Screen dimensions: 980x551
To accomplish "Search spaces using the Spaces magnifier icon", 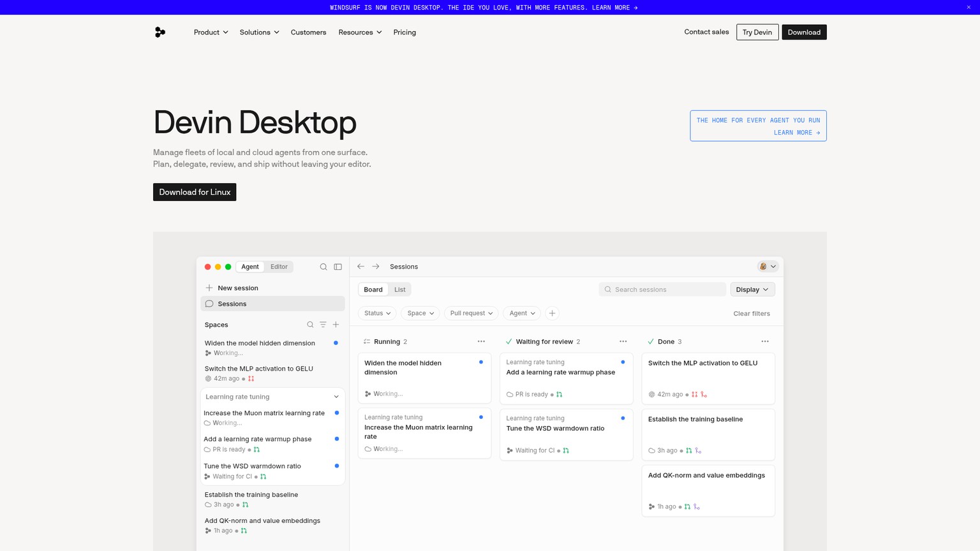I will (310, 325).
